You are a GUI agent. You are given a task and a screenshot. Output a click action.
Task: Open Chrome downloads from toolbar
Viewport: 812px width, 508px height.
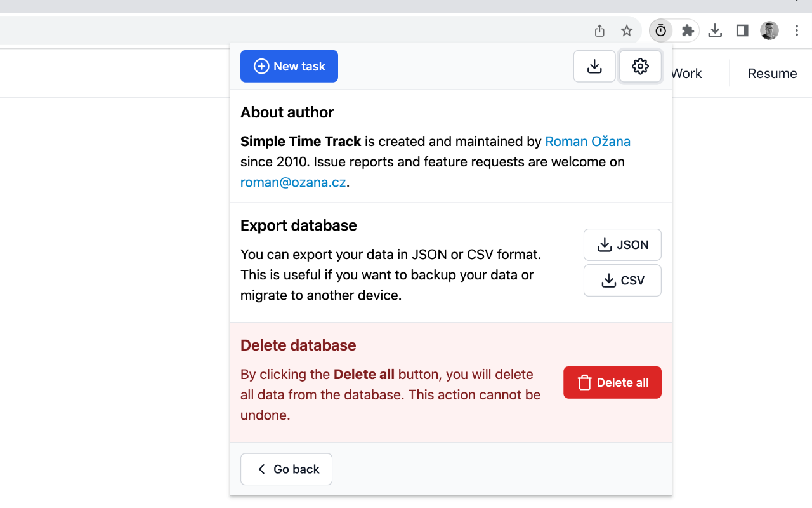715,30
